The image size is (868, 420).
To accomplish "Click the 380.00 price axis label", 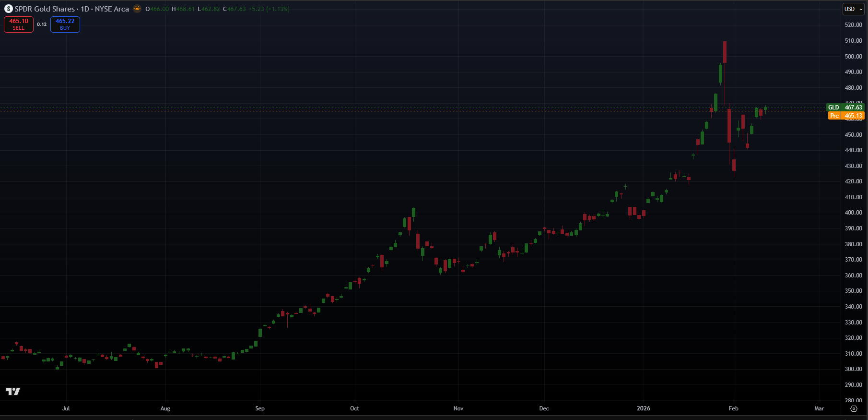I will [854, 244].
